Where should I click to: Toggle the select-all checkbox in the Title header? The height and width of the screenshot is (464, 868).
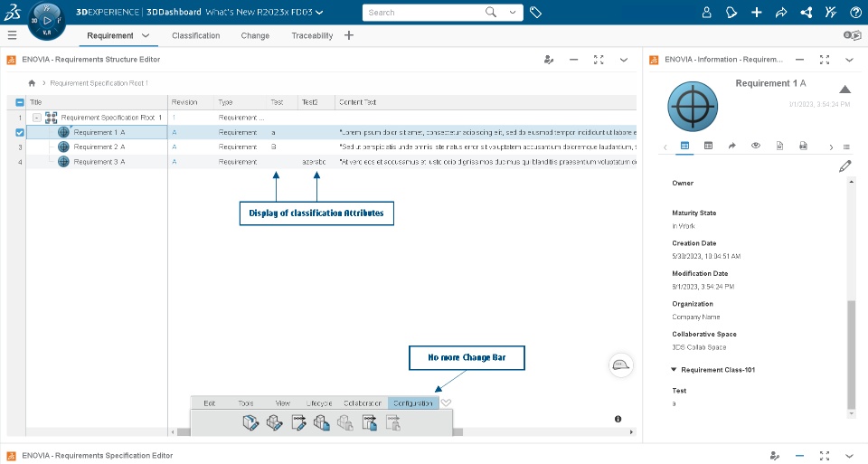19,102
